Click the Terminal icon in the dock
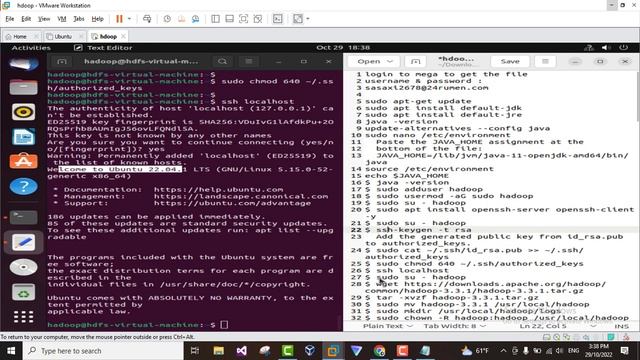640x360 pixels. 23,217
